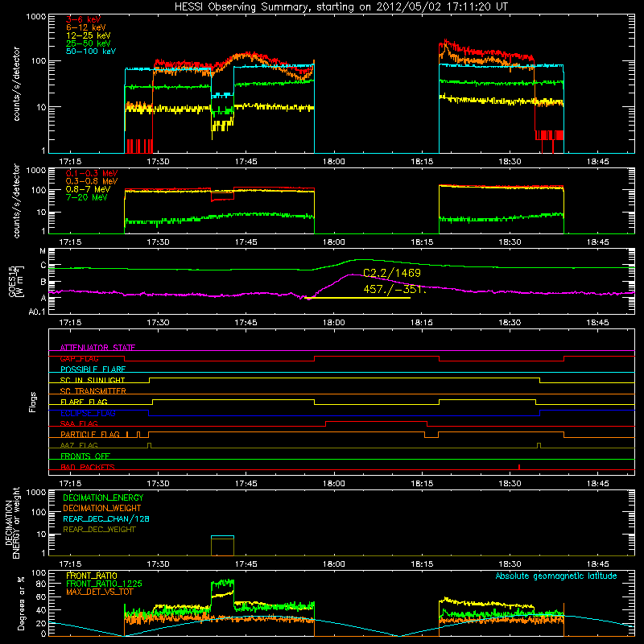
Task: Select the GAP_FLAG label
Action: (x=79, y=358)
